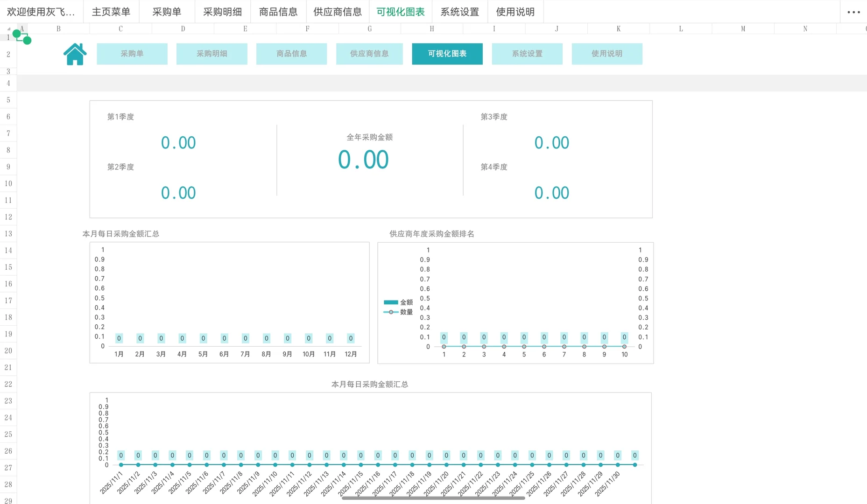Open the 使用说明 sheet tab

(x=515, y=12)
